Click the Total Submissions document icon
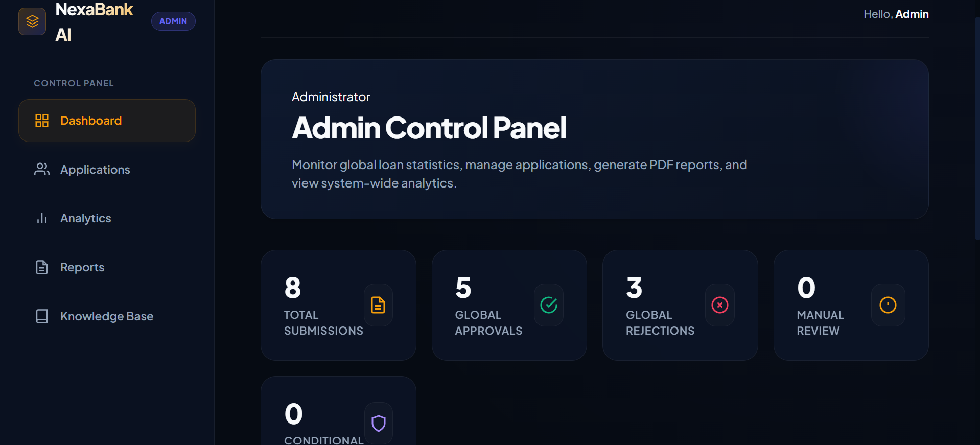The image size is (980, 445). click(378, 305)
